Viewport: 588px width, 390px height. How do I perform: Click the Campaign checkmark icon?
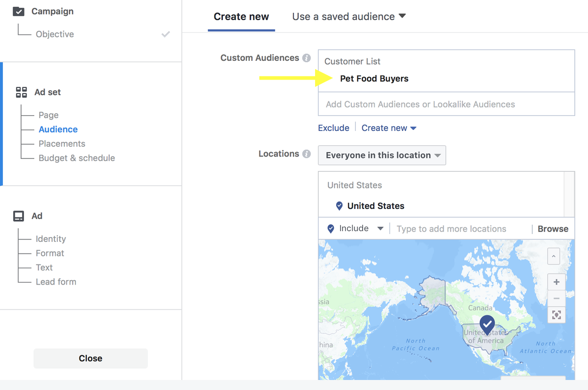click(x=18, y=11)
